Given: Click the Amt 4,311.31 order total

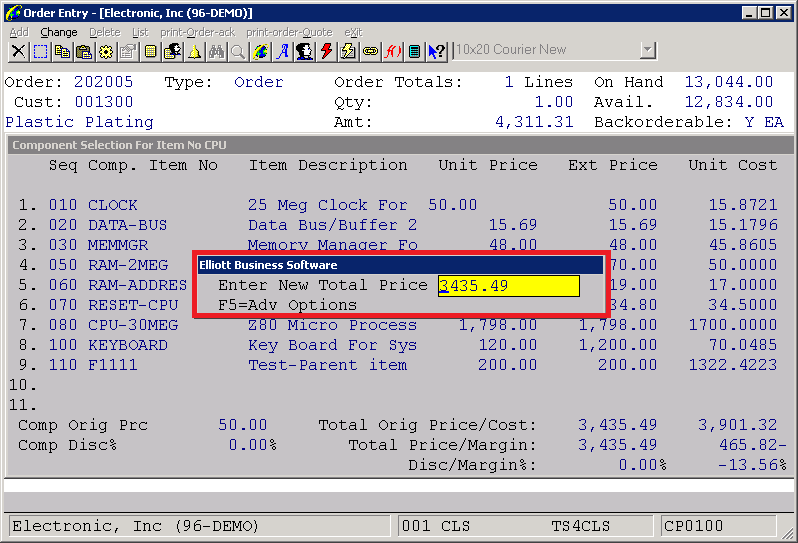Looking at the screenshot, I should (x=534, y=122).
